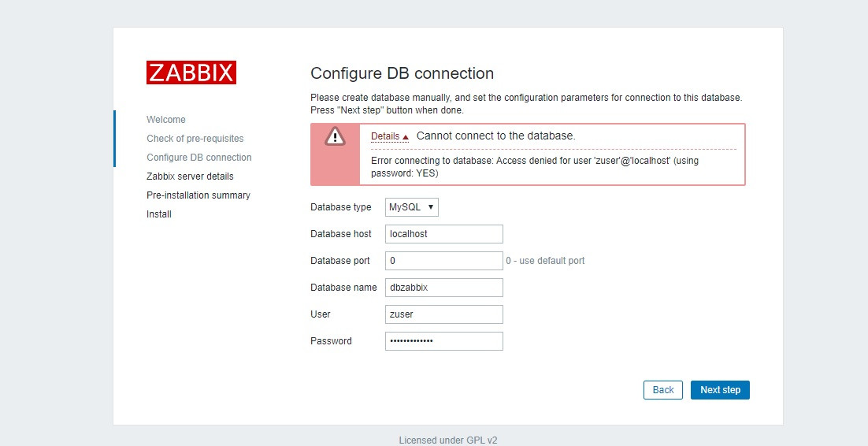Select Check of pre-requisites step
Screen dimensions: 868x446
[x=195, y=139]
